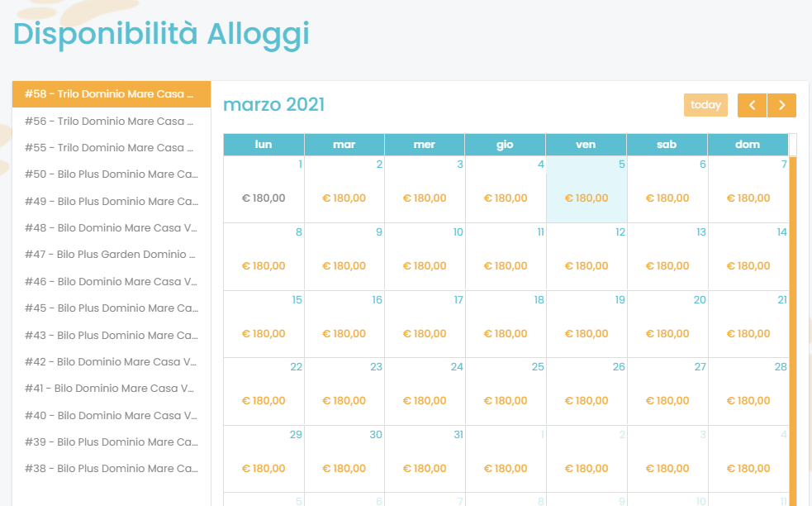This screenshot has height=506, width=812.
Task: Select listing #50 Bilo Plus Dominio Mare
Action: coord(111,174)
